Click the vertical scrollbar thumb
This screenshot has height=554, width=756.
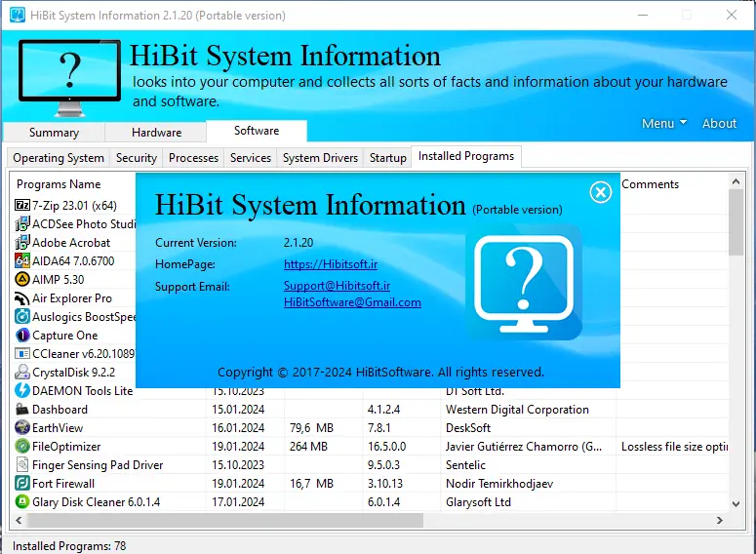click(x=736, y=222)
